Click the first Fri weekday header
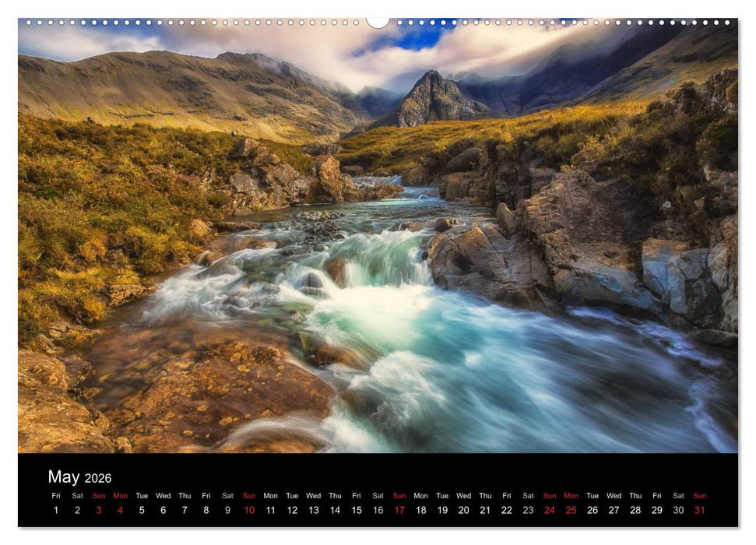Image resolution: width=756 pixels, height=545 pixels. coord(55,495)
